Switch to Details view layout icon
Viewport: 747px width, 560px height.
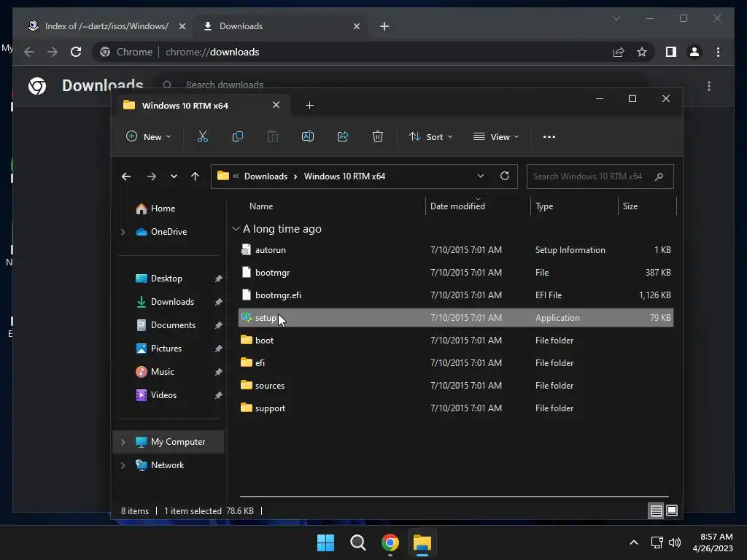tap(656, 511)
